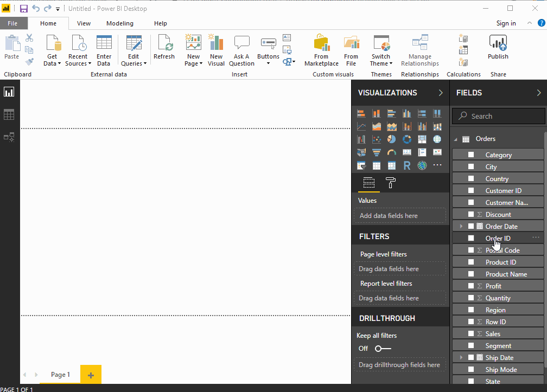This screenshot has width=547, height=392.
Task: Select the R script visual
Action: pyautogui.click(x=407, y=165)
